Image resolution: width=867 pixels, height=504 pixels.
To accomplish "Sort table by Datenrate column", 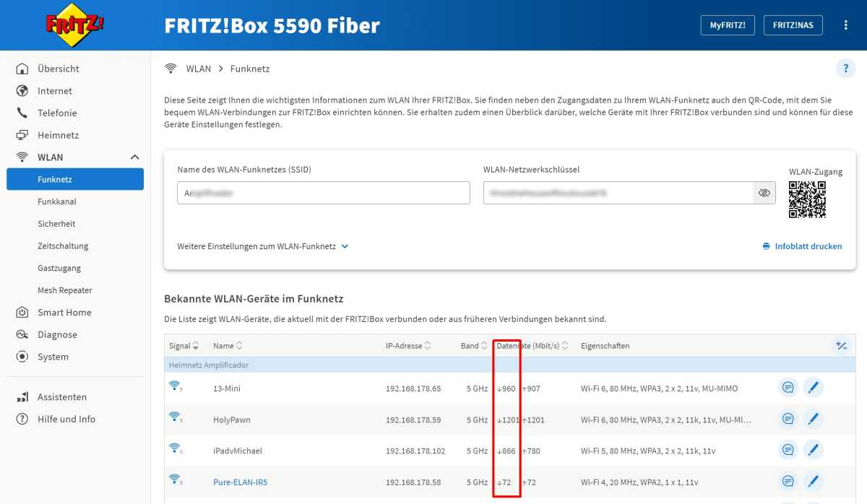I will point(532,346).
